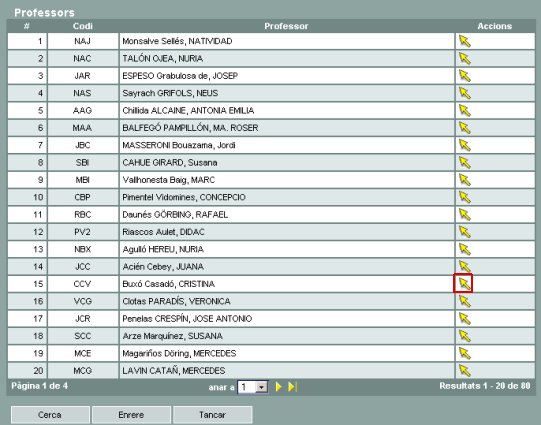
Task: Click the MASSERONI Bouazama, Jordi name cell
Action: point(287,145)
